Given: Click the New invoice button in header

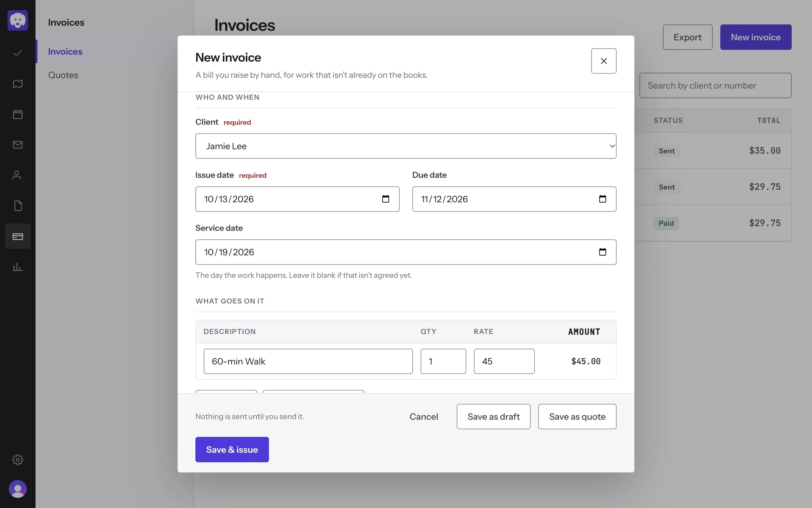Looking at the screenshot, I should (x=756, y=37).
